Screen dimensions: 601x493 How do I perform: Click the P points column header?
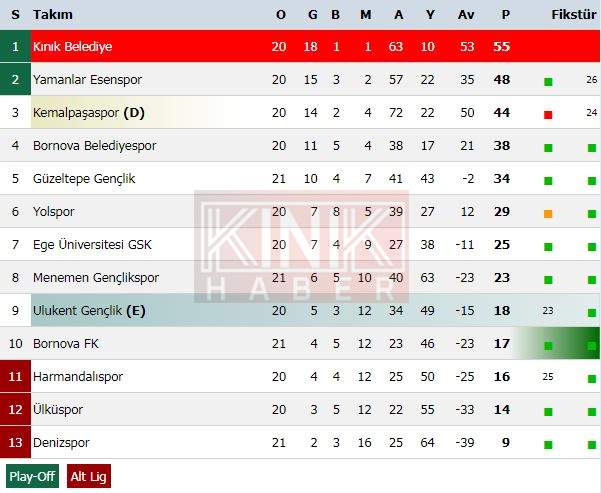point(506,15)
